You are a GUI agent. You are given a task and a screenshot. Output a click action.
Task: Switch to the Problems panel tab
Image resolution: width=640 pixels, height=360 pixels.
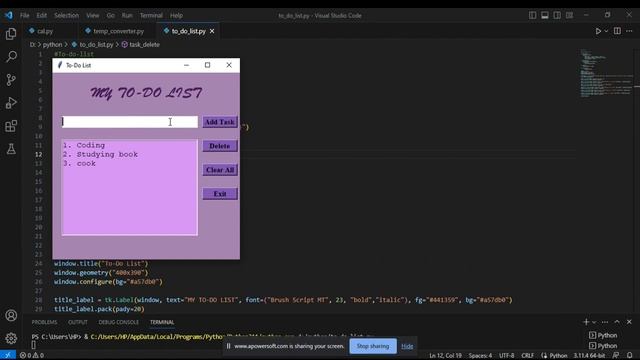(x=44, y=322)
